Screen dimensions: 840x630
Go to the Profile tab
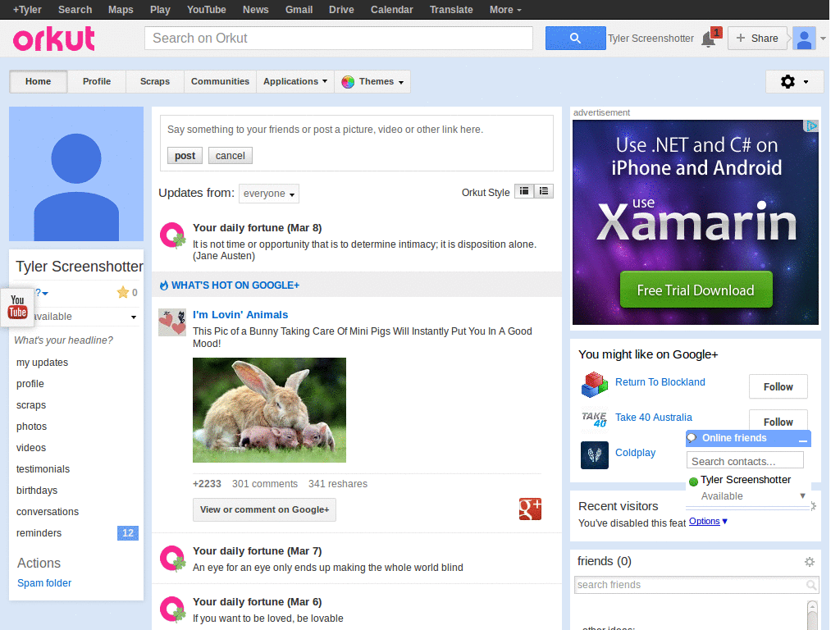point(97,81)
